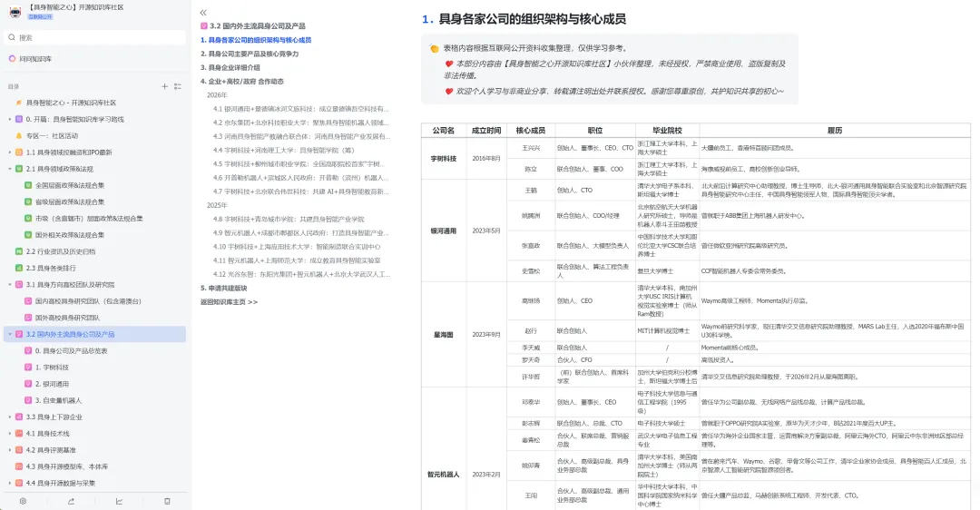Collapse the 3.1 具身方向高校团队及研究院 node
Screen dimensions: 980x510
(x=9, y=285)
